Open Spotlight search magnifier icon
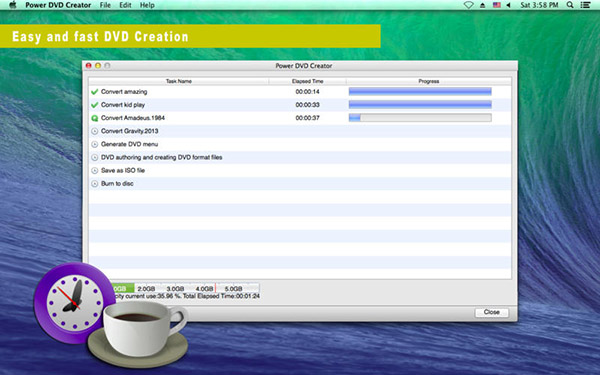 coord(570,5)
